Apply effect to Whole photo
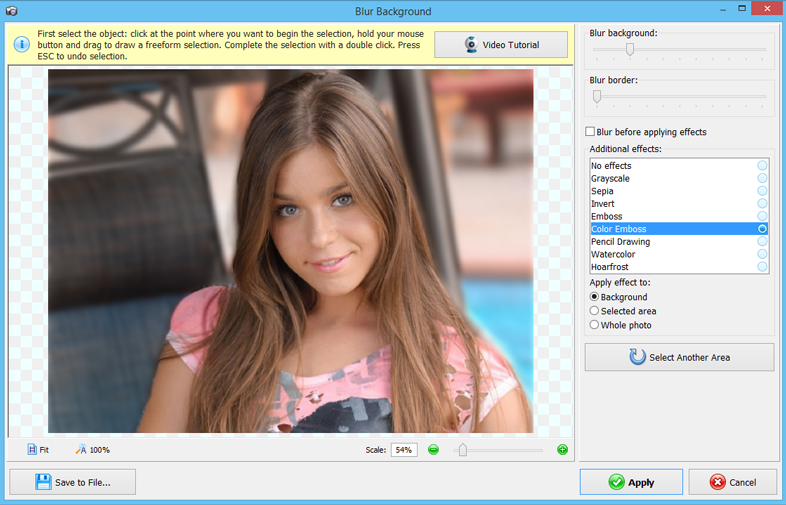 click(x=594, y=325)
